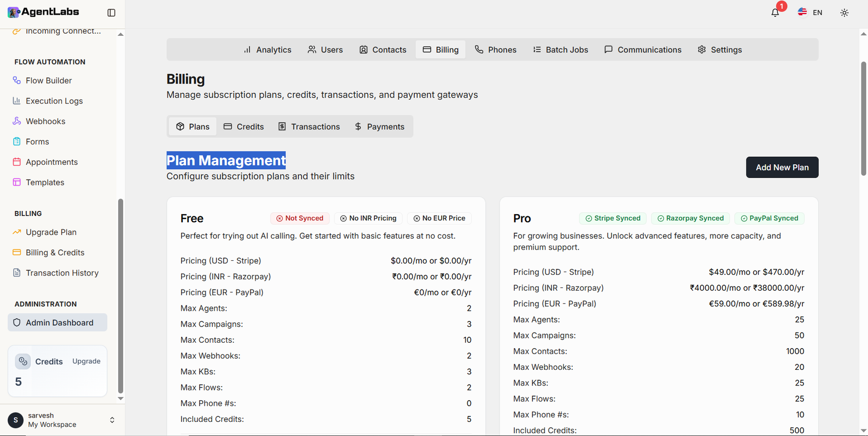Toggle light/dark theme sun icon
Viewport: 868px width, 436px height.
844,12
